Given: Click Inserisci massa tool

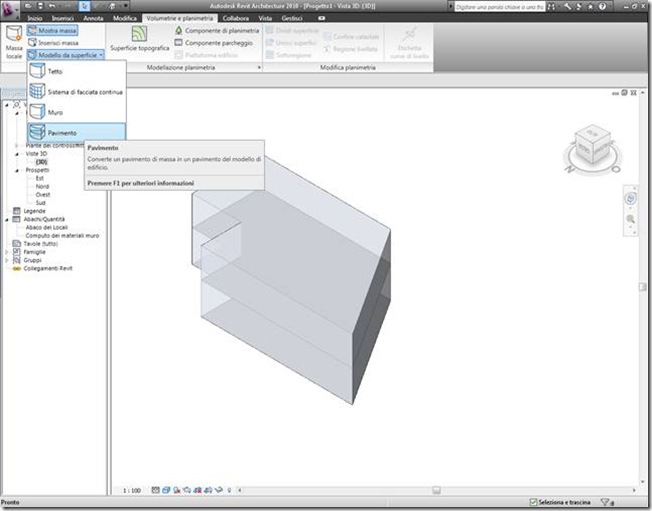Looking at the screenshot, I should pyautogui.click(x=53, y=43).
